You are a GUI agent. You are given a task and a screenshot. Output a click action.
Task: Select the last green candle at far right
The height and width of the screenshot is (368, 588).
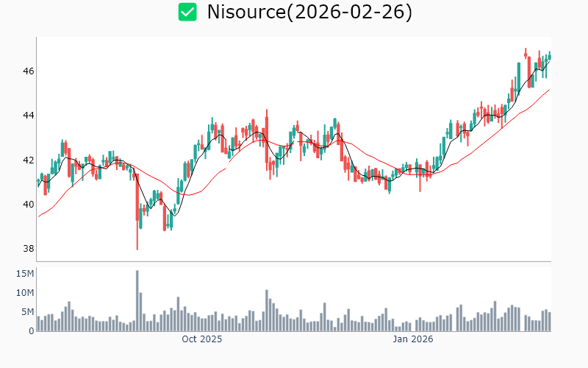(x=549, y=57)
